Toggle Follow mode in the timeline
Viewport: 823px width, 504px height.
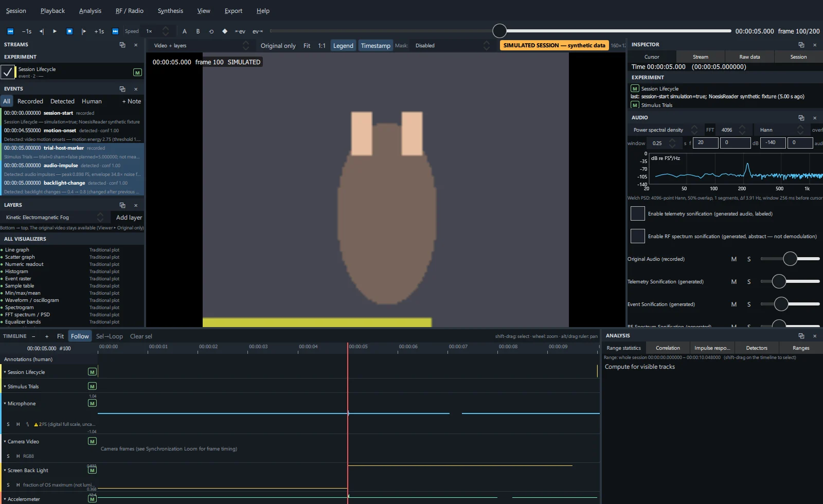click(80, 336)
